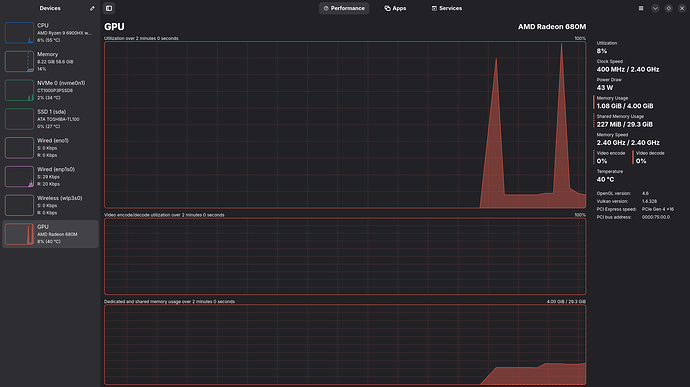Click the AMD Radeon 680M title
690x387 pixels.
pyautogui.click(x=552, y=27)
